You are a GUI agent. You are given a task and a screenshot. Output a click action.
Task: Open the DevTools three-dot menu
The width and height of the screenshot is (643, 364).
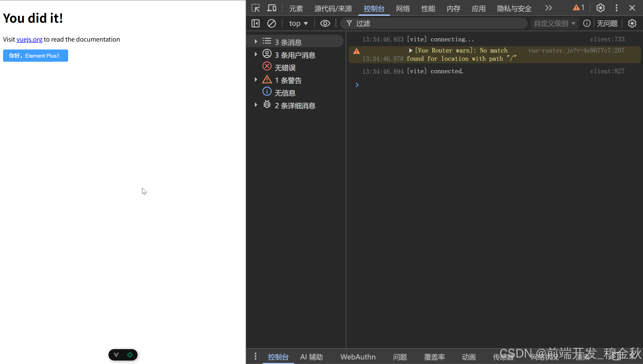pyautogui.click(x=616, y=8)
